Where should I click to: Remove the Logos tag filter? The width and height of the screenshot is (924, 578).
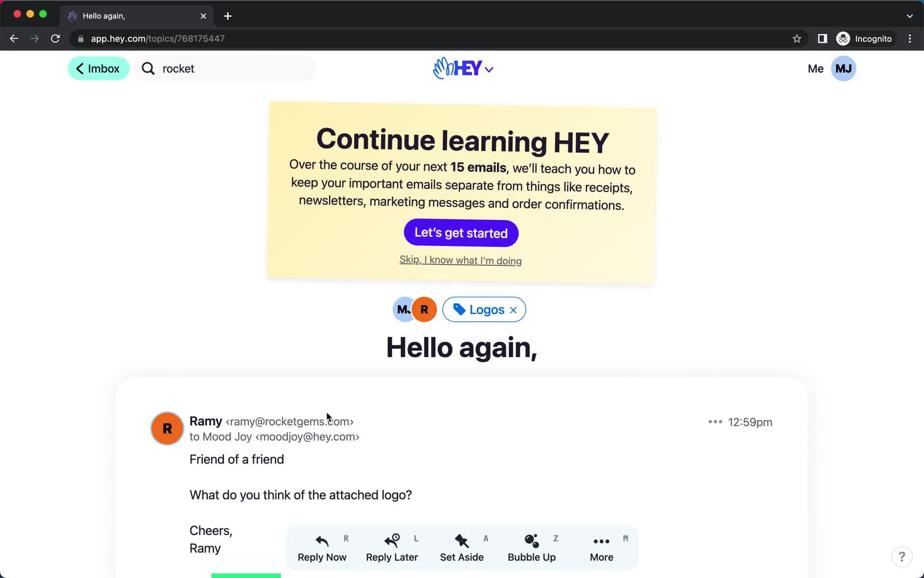(x=513, y=310)
